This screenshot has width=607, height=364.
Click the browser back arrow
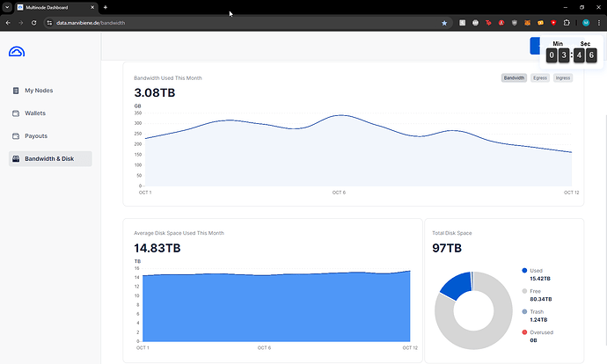coord(8,22)
